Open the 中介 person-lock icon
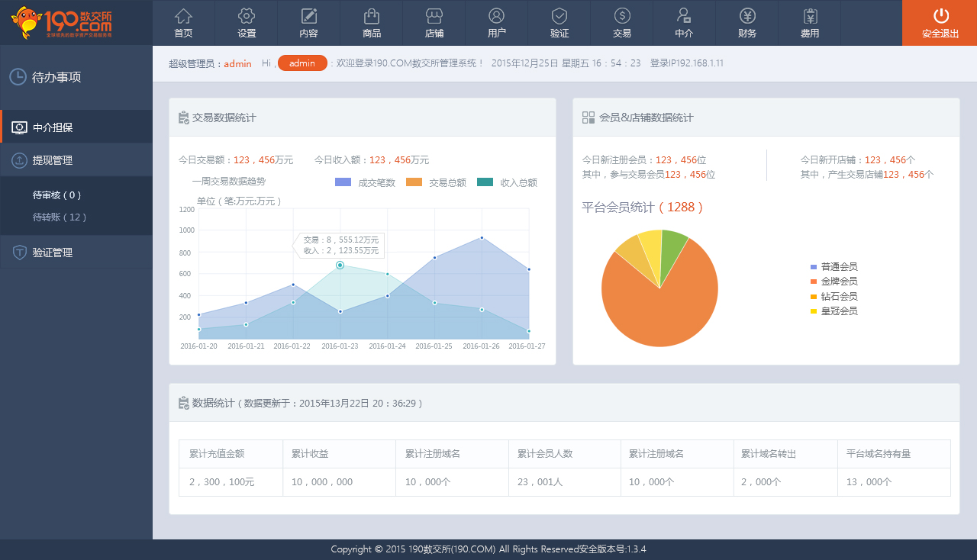Image resolution: width=977 pixels, height=560 pixels. tap(684, 16)
